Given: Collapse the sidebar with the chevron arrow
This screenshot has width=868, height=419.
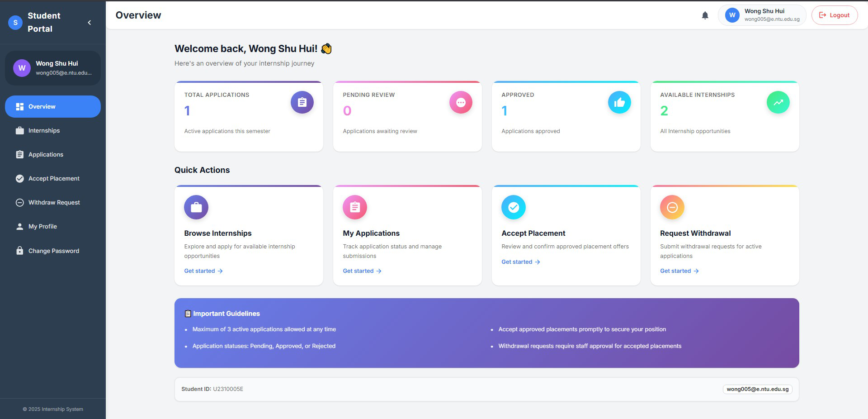Looking at the screenshot, I should pyautogui.click(x=90, y=22).
